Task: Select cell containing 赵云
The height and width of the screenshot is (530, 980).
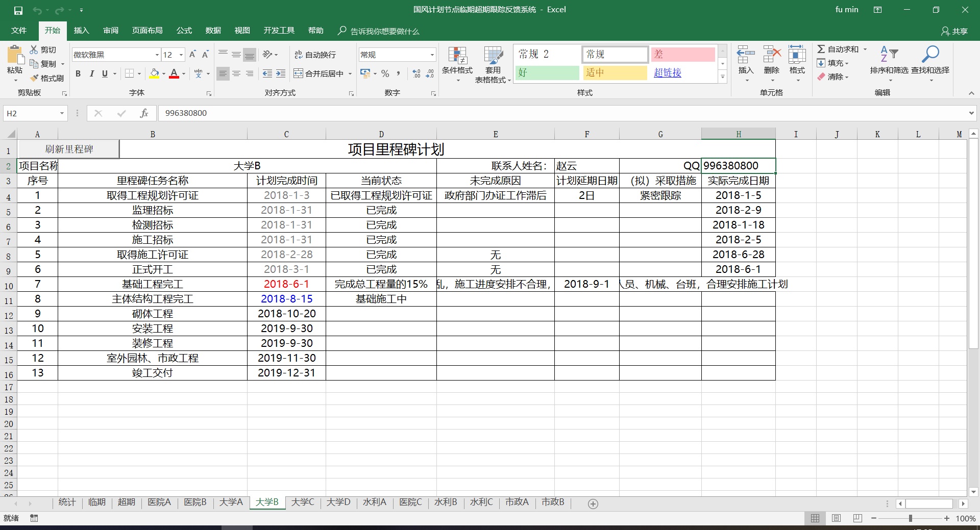Action: (586, 166)
